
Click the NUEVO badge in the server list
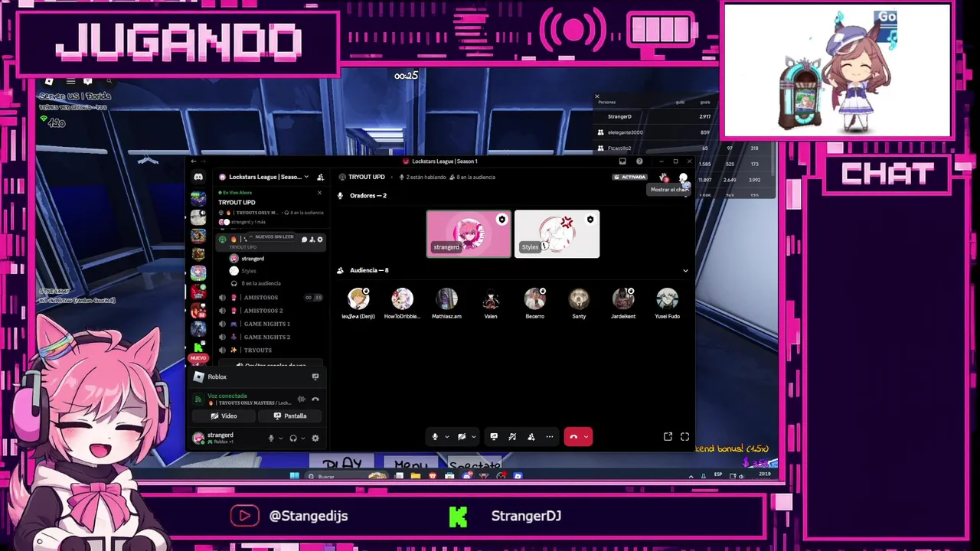[198, 358]
